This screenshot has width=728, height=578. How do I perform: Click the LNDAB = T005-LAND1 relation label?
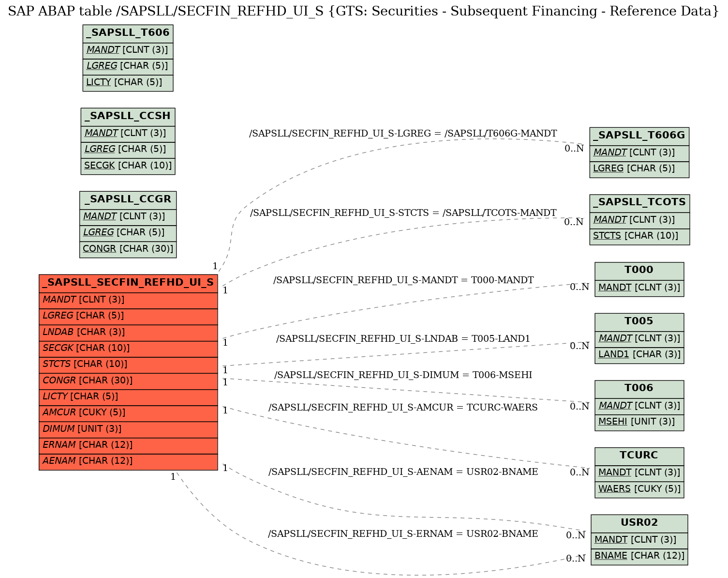[403, 339]
